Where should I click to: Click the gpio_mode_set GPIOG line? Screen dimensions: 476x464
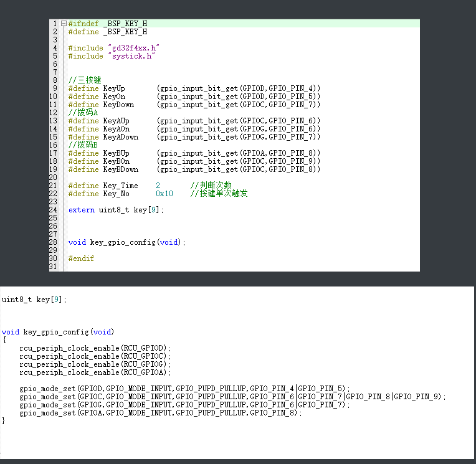click(x=184, y=405)
